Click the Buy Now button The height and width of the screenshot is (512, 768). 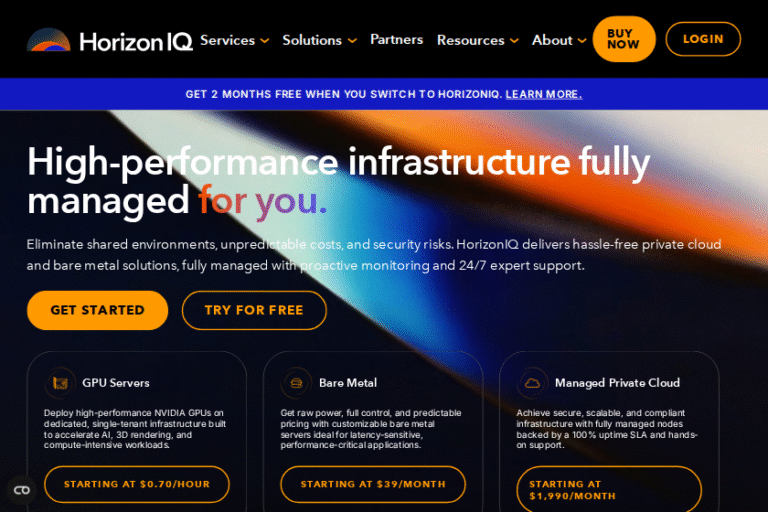(x=624, y=39)
